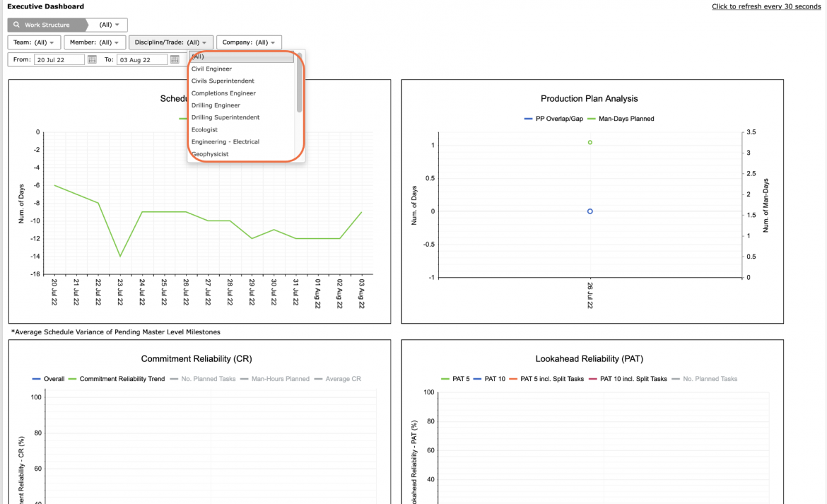This screenshot has height=504, width=827.
Task: Click the refresh every 30 seconds link
Action: 766,6
